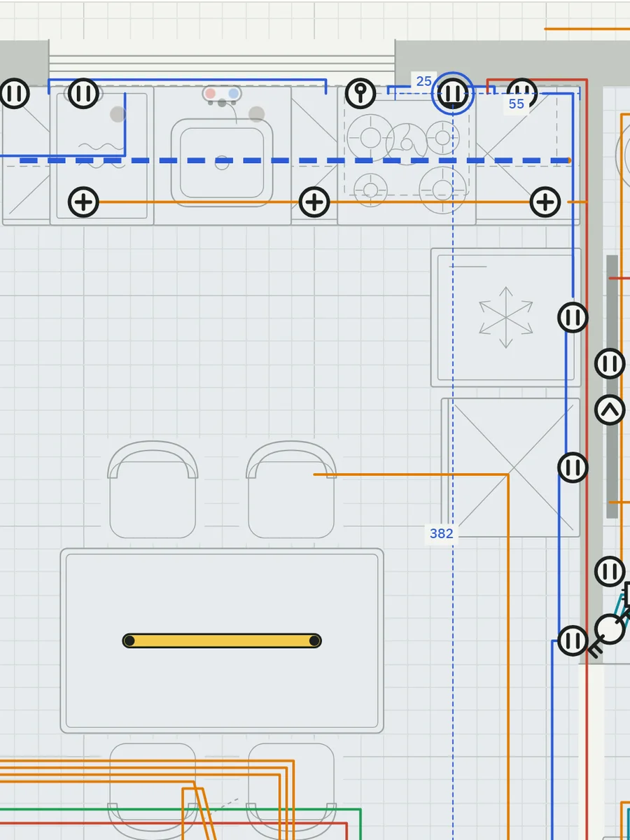This screenshot has width=630, height=840.
Task: Click the up-chevron symbol on the right wall
Action: (610, 410)
